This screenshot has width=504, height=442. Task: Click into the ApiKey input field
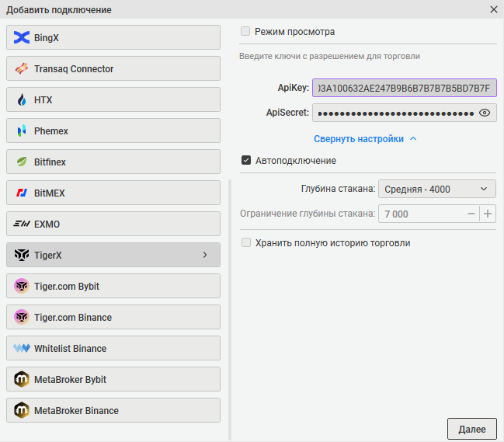click(x=404, y=88)
